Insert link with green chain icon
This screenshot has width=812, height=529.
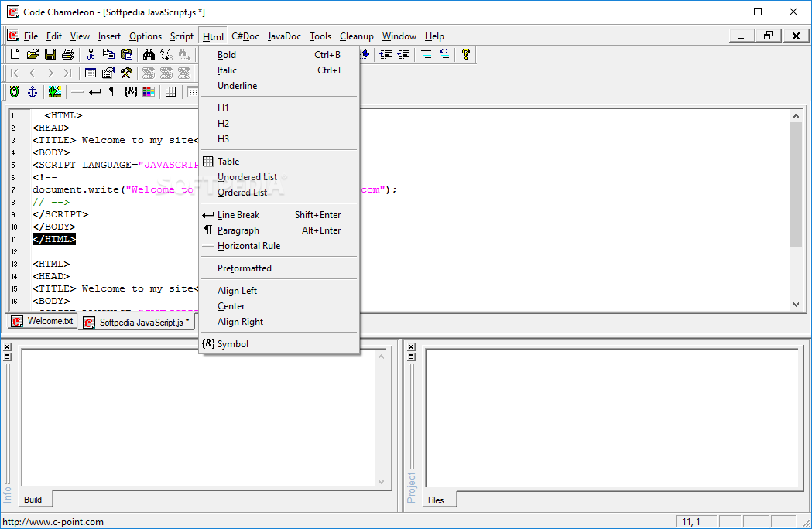click(15, 91)
